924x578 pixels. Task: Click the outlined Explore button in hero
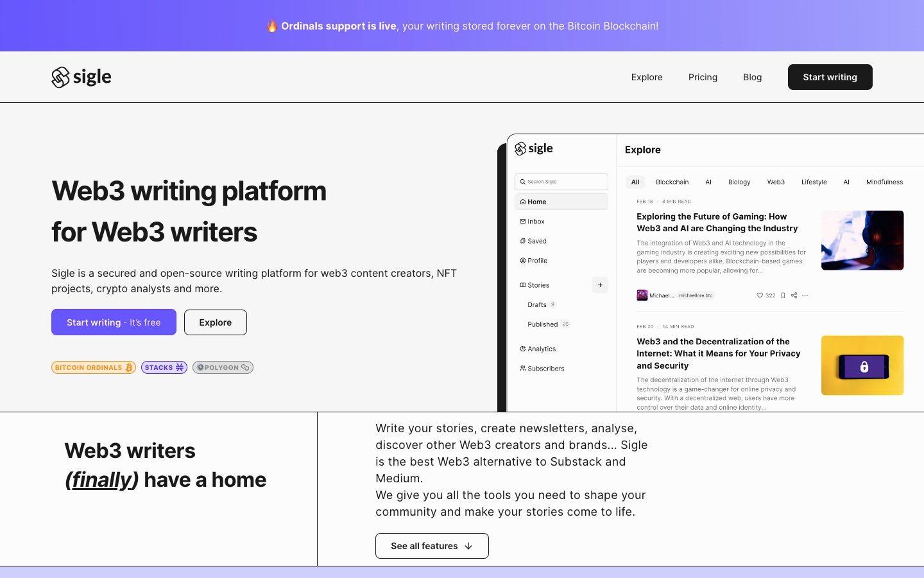(216, 322)
